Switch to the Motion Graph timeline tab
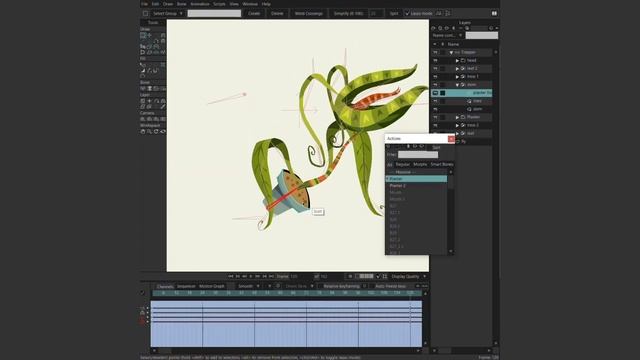 click(212, 287)
